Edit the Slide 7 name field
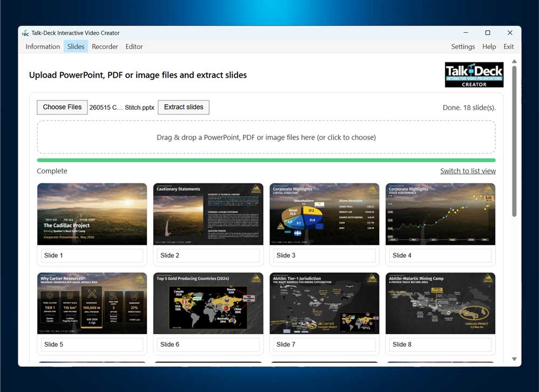Viewport: 539px width, 392px height. (x=324, y=344)
